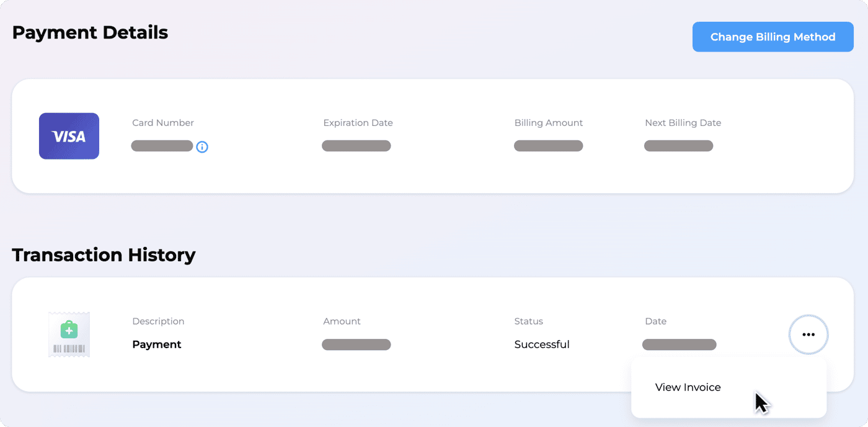Click the Transaction History heading

point(104,255)
